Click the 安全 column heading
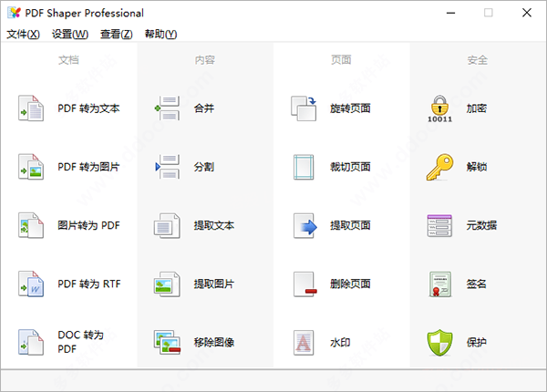The width and height of the screenshot is (547, 392). 478,60
